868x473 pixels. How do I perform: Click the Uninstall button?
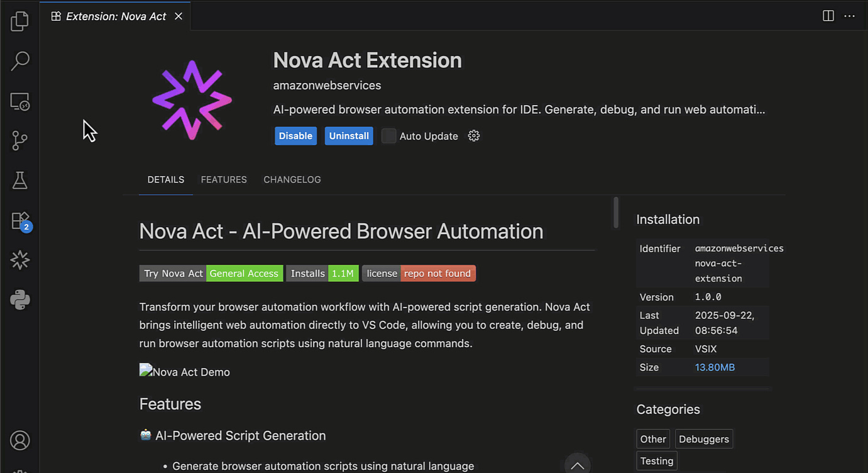tap(349, 135)
